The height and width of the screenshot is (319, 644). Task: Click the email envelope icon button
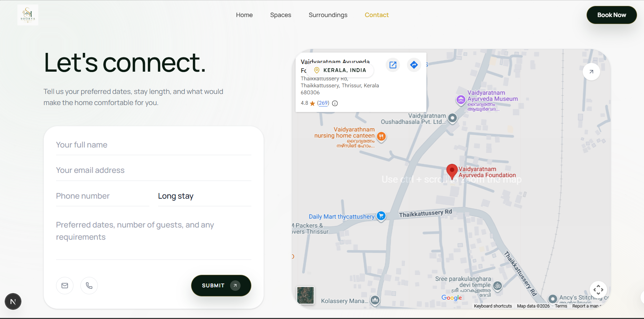tap(65, 286)
